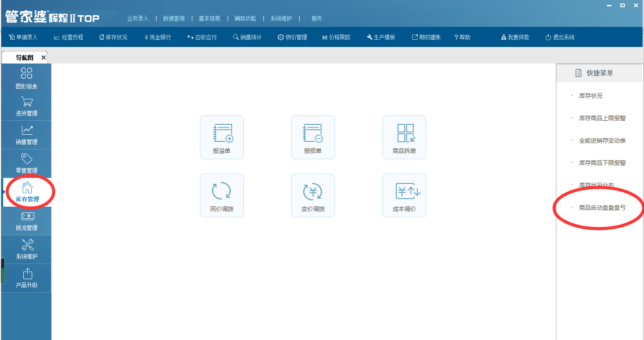Viewport: 644px width, 340px height.
Task: Click 产品升级 upgrade icon in sidebar
Action: tap(27, 278)
